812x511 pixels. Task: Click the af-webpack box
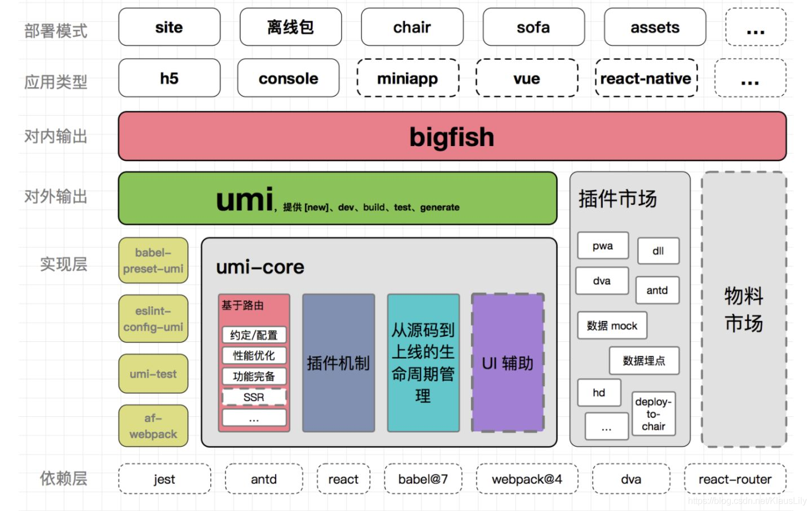tap(153, 426)
